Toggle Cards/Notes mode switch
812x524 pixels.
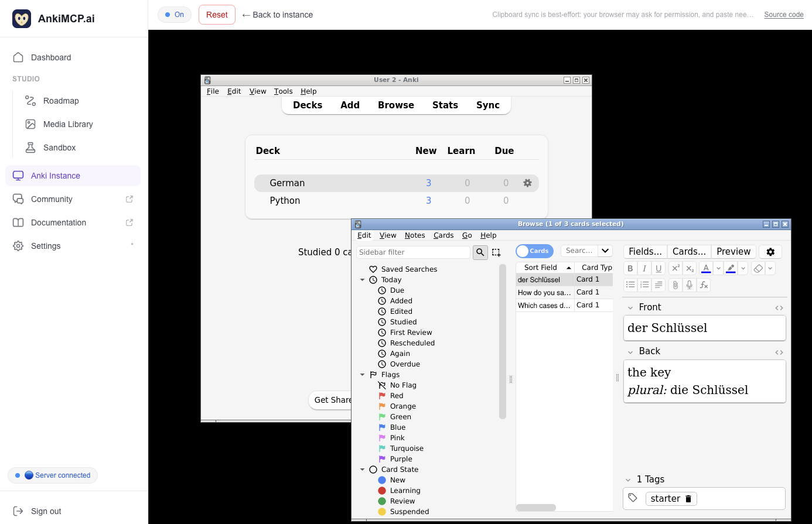[x=534, y=251]
